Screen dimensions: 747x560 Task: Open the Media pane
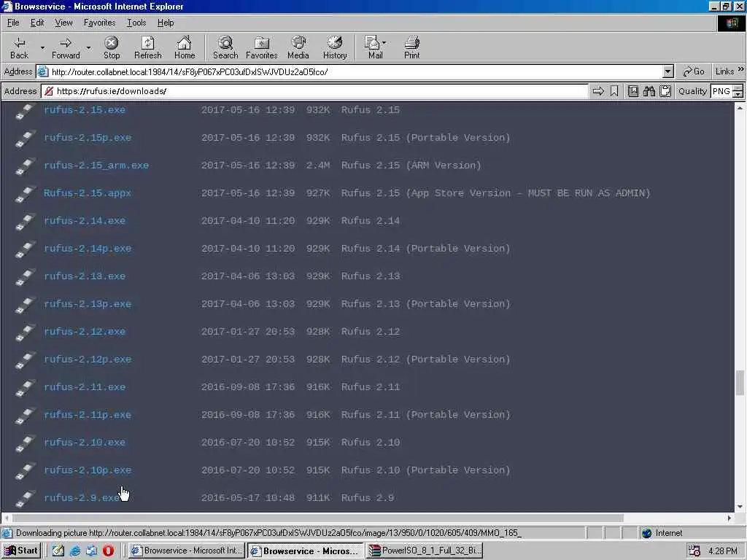click(298, 47)
